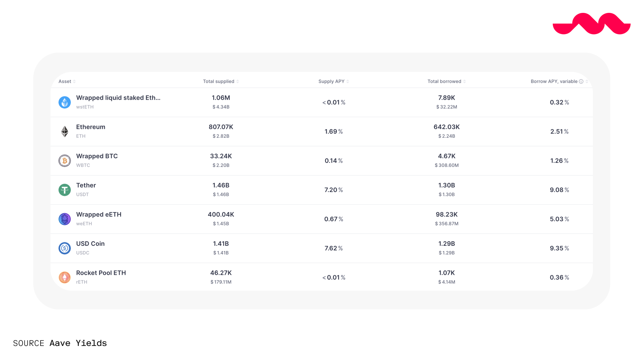Open the Ethereum asset name
The height and width of the screenshot is (362, 644).
[90, 127]
